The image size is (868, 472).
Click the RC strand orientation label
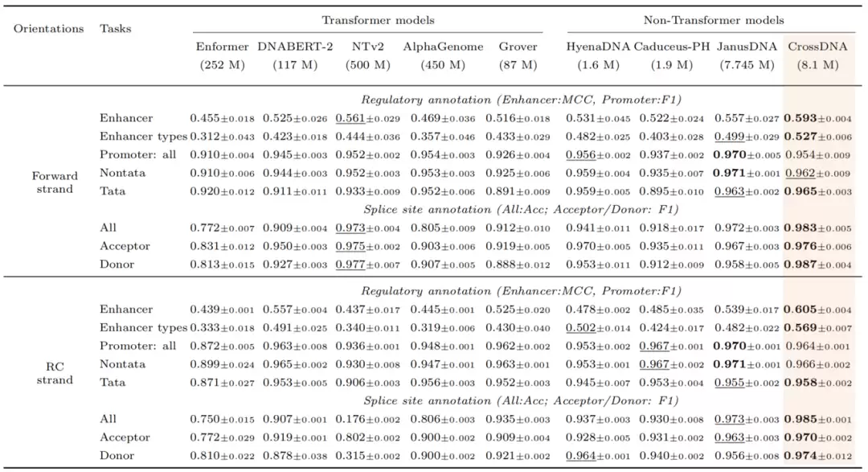point(55,373)
